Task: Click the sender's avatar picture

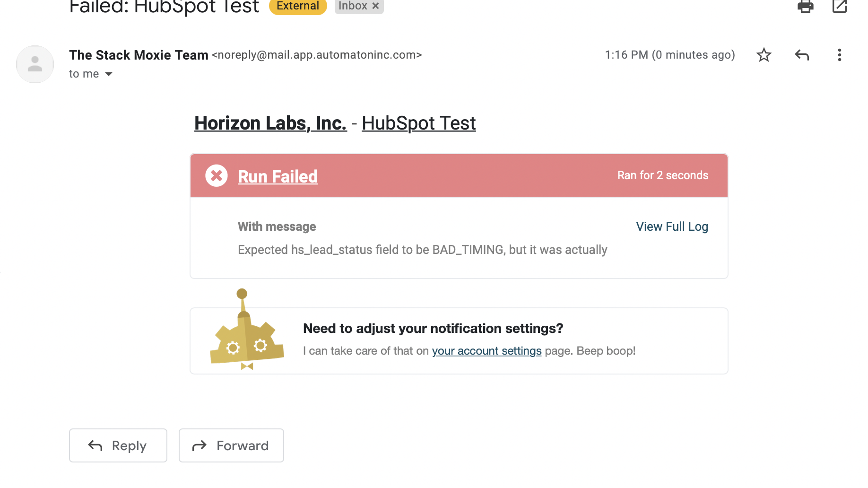Action: (x=35, y=64)
